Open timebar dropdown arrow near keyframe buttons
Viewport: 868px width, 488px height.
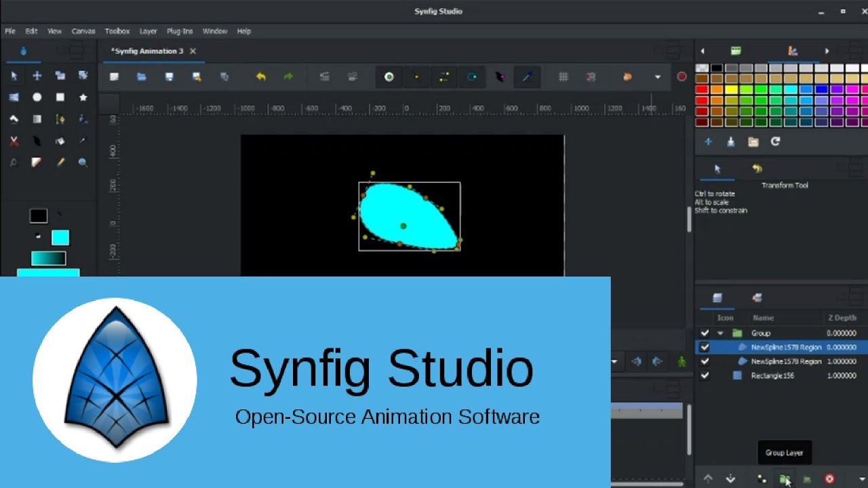tap(614, 362)
